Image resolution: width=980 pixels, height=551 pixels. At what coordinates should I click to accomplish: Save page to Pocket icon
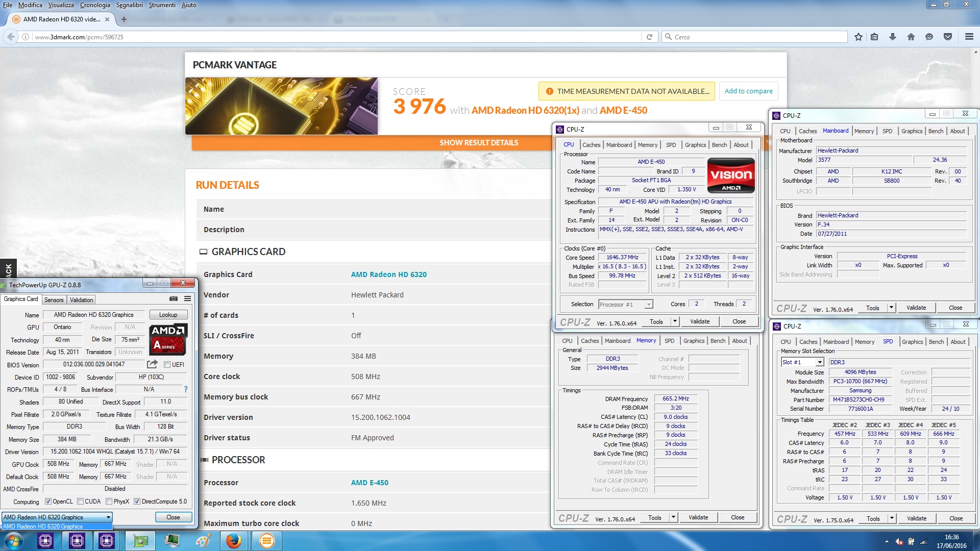point(948,37)
